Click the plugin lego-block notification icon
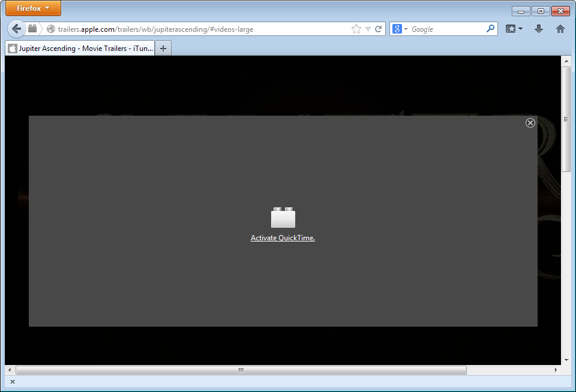576x392 pixels. pos(32,29)
